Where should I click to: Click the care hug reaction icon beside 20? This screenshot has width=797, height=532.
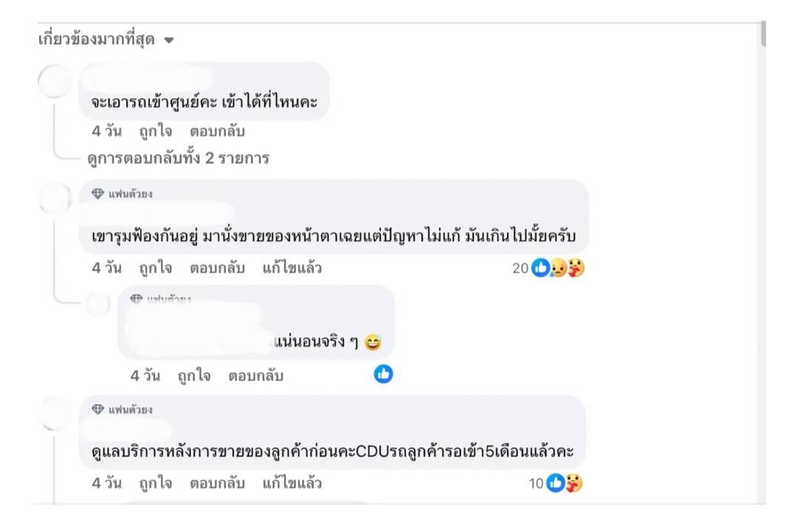click(576, 268)
